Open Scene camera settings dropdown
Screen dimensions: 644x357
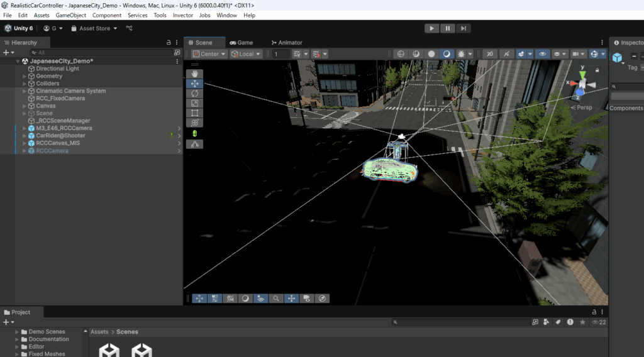579,54
